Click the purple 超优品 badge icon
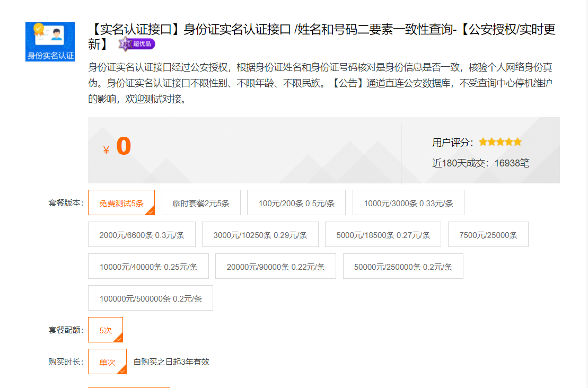588x388 pixels. click(137, 44)
